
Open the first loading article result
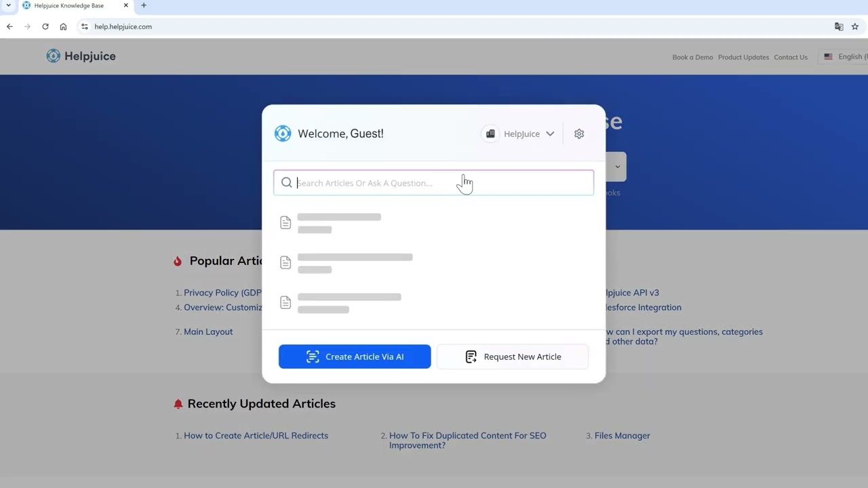433,223
